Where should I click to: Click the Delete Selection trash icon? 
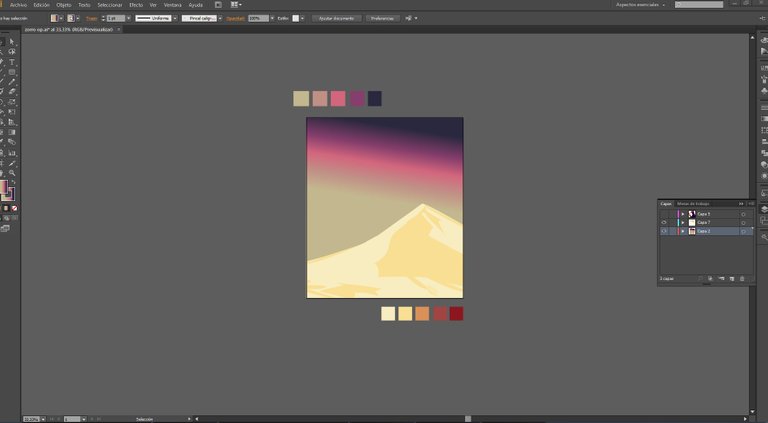pyautogui.click(x=742, y=279)
